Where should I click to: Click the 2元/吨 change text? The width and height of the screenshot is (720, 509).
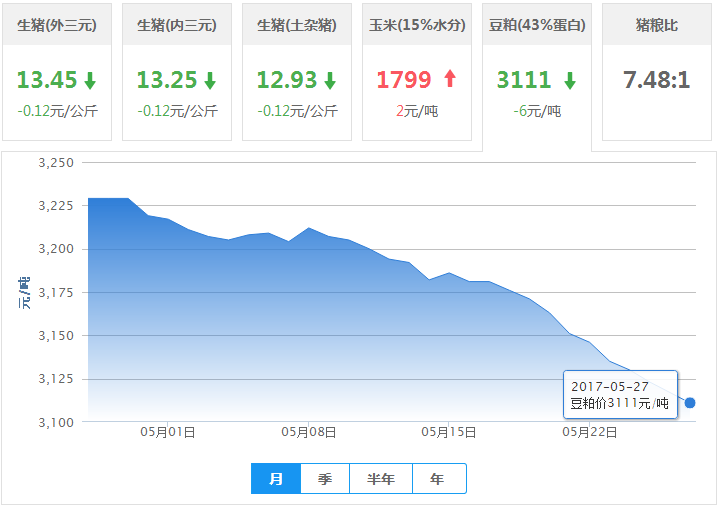(x=417, y=111)
